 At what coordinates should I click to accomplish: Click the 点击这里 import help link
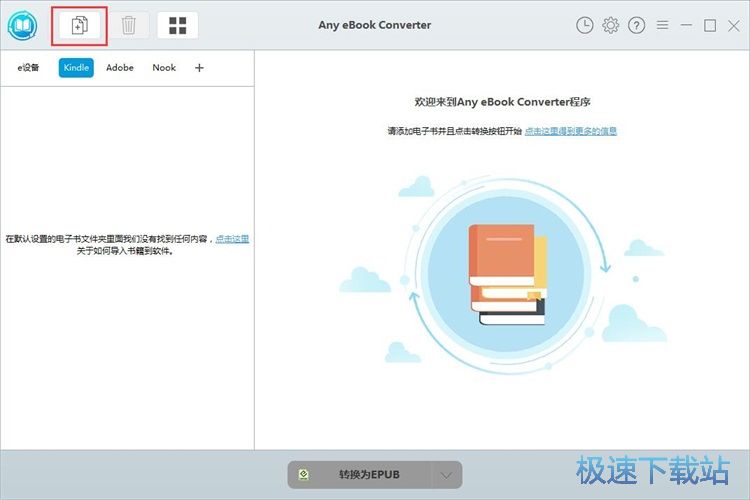pos(232,239)
